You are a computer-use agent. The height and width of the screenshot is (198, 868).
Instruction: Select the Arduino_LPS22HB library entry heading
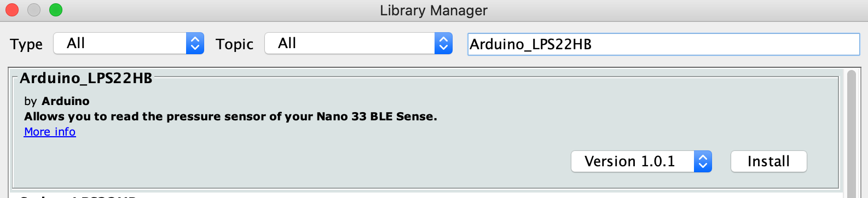tap(86, 78)
